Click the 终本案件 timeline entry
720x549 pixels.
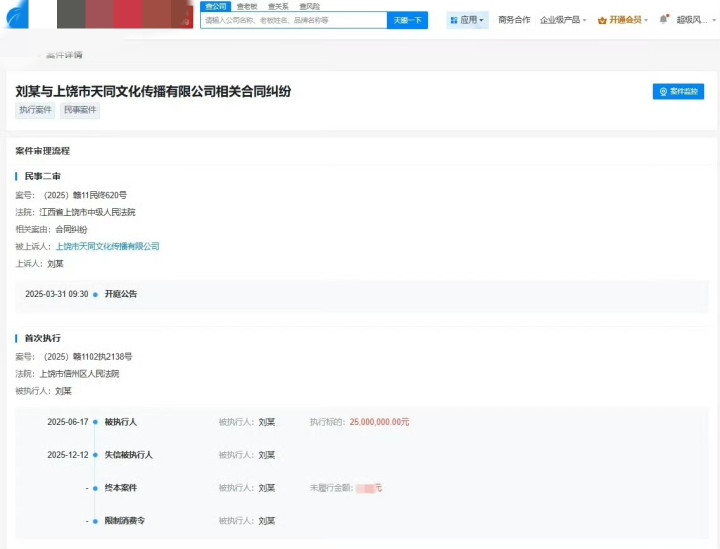[121, 488]
